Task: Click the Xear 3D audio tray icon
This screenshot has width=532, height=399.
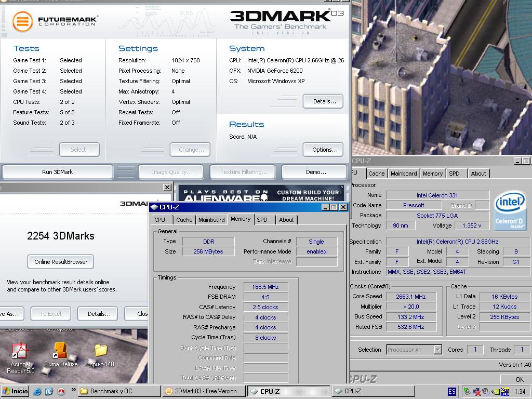Action: point(505,392)
